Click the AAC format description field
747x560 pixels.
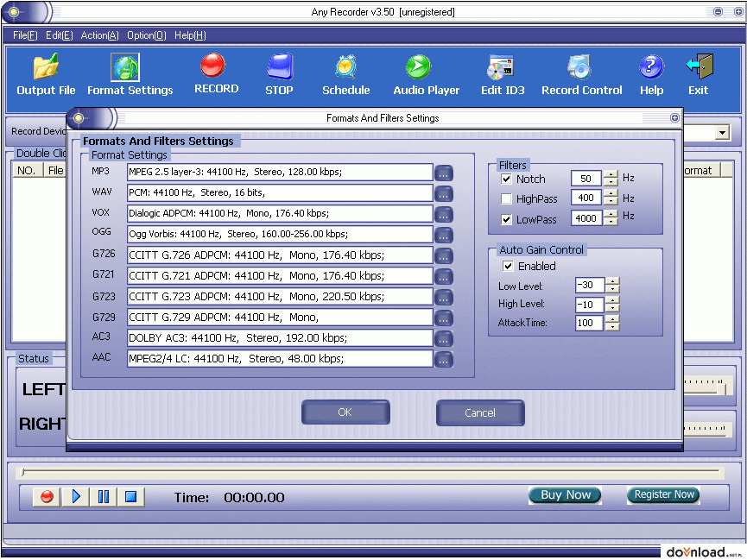280,359
